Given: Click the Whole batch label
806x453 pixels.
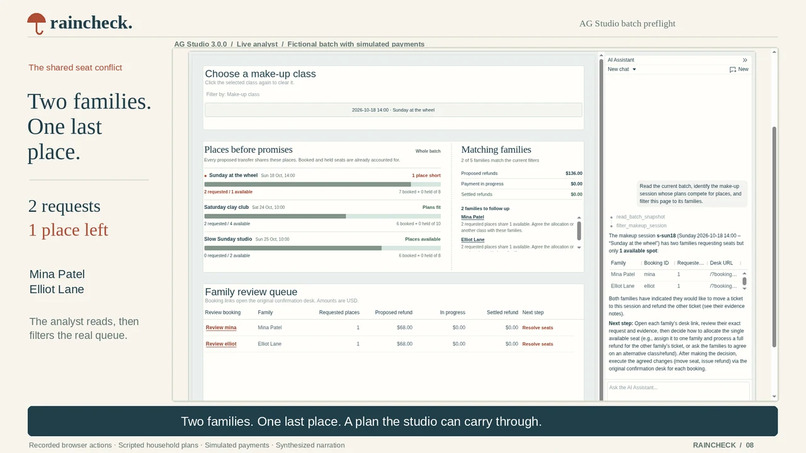Looking at the screenshot, I should 428,151.
